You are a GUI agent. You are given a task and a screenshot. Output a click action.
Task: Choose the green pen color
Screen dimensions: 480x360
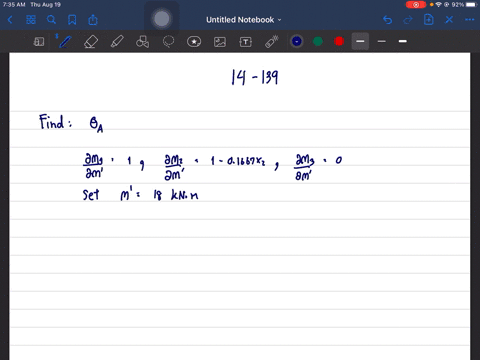click(x=318, y=41)
